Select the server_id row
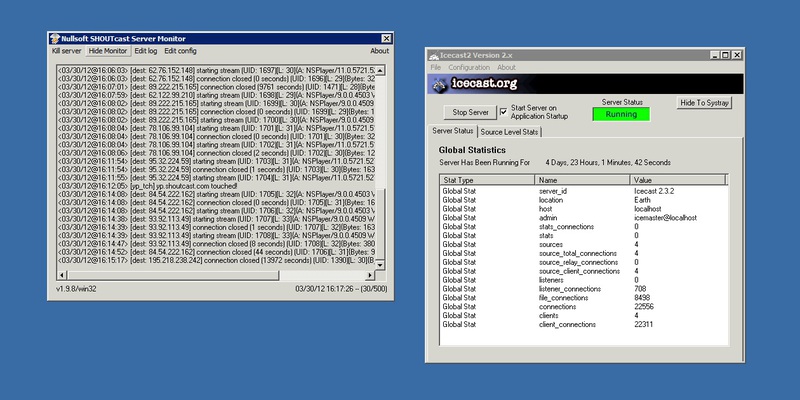 pyautogui.click(x=583, y=191)
